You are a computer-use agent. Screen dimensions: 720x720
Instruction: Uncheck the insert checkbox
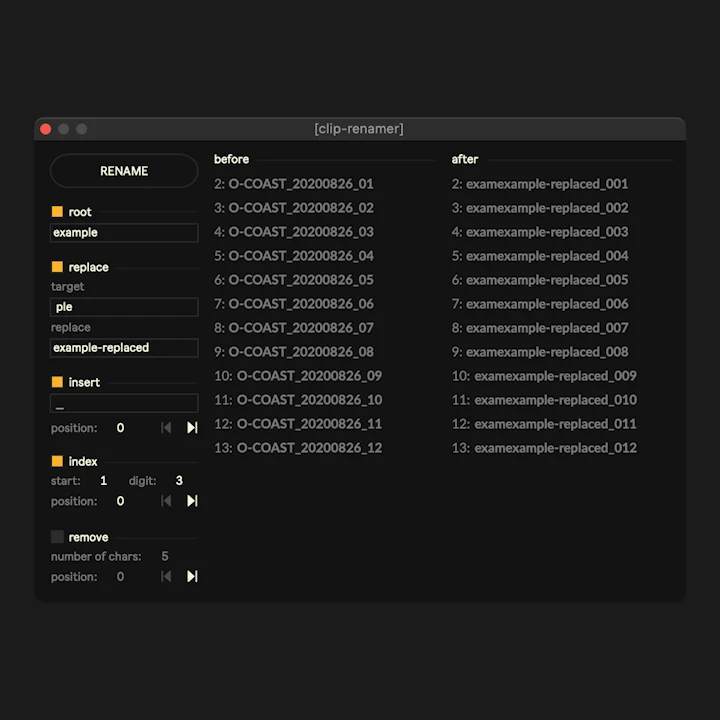click(x=57, y=382)
